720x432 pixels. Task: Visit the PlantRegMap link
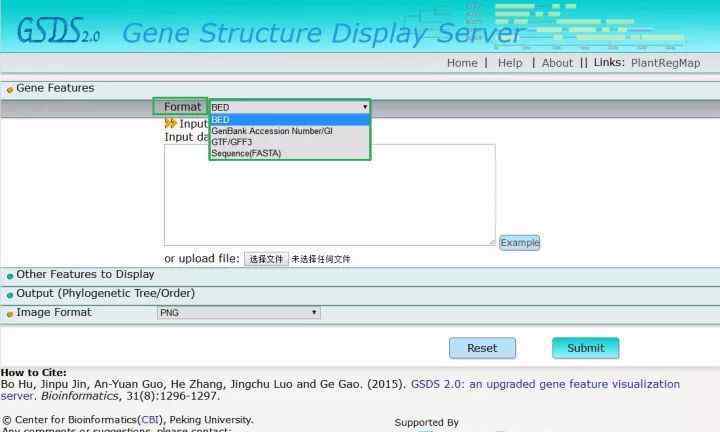(665, 63)
